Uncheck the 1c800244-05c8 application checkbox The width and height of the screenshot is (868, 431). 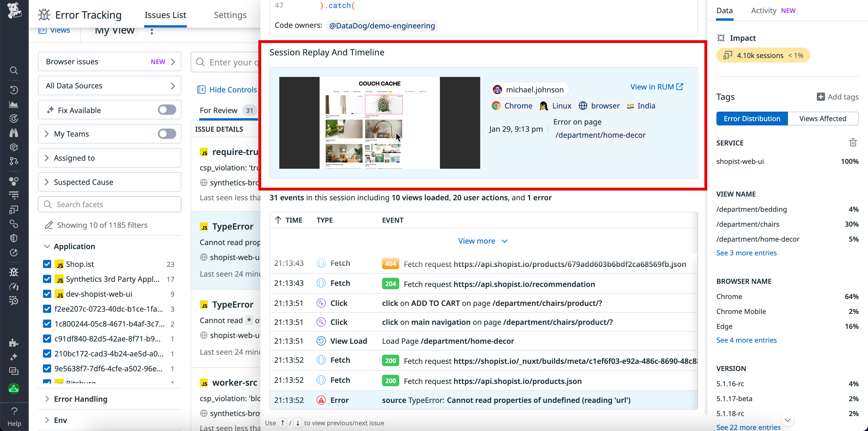click(x=47, y=324)
